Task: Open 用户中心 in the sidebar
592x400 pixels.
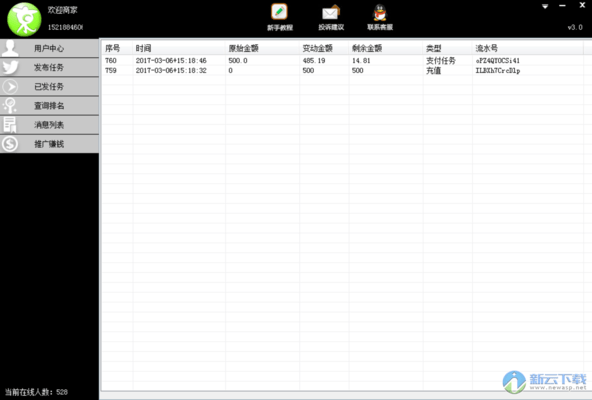Action: point(49,48)
